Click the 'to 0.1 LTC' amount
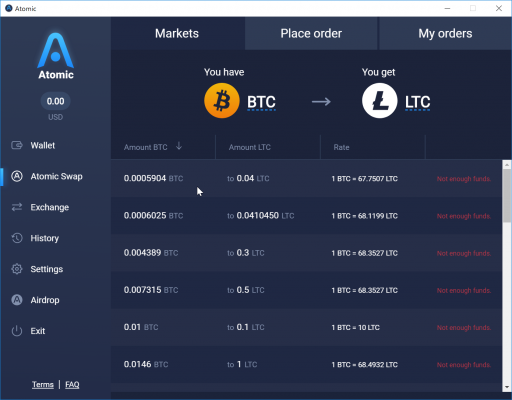Viewport: 512px width, 400px height. click(x=246, y=327)
